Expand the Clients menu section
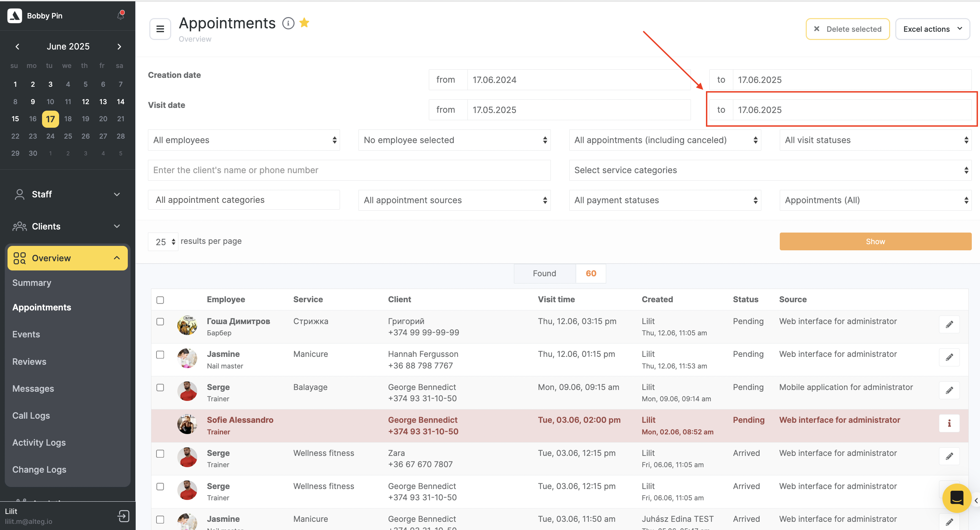980x530 pixels. 67,227
